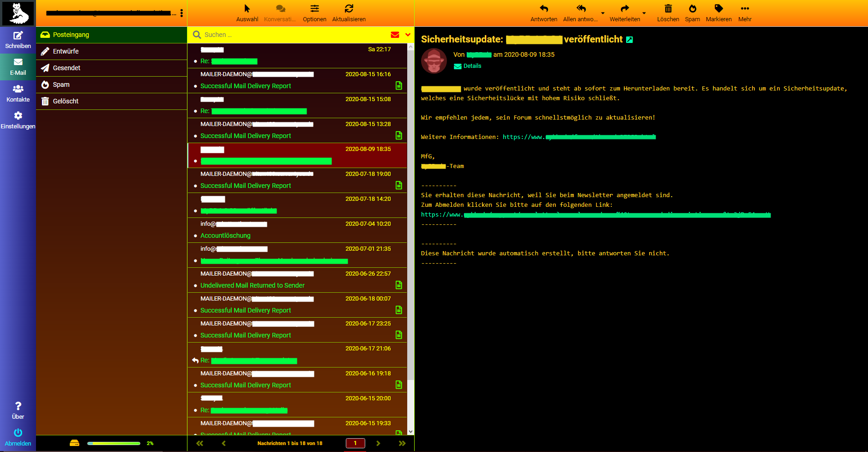Screen dimensions: 868x452
Task: Toggle the Auswahl selection mode
Action: tap(247, 9)
